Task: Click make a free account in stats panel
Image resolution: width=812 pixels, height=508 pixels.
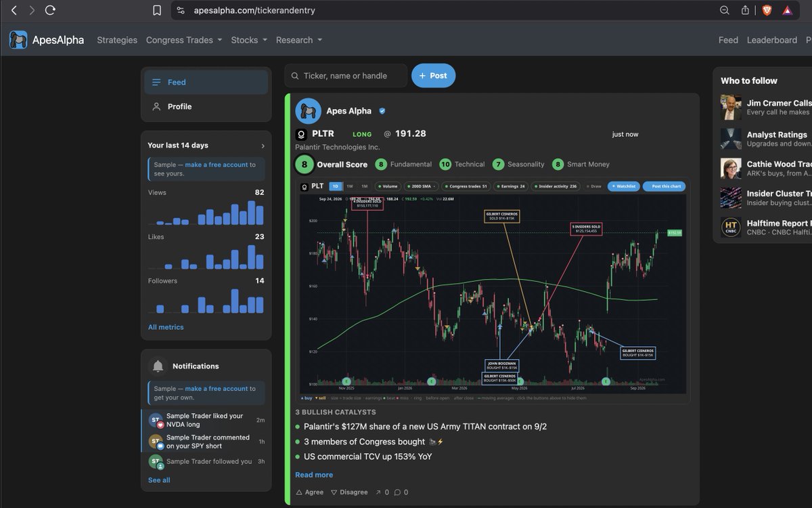Action: pyautogui.click(x=217, y=165)
